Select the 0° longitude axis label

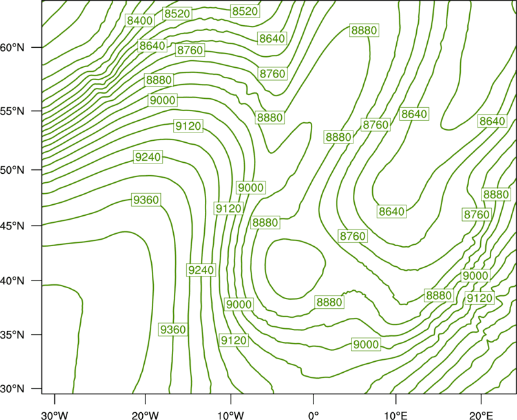tap(313, 415)
